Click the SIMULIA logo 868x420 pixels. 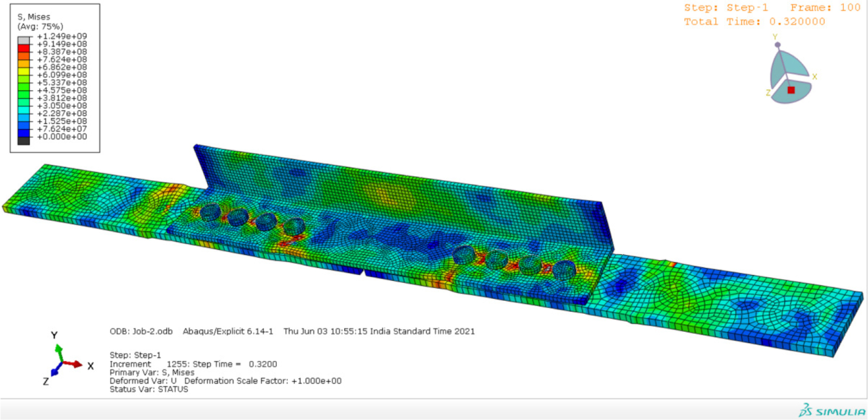pos(832,411)
